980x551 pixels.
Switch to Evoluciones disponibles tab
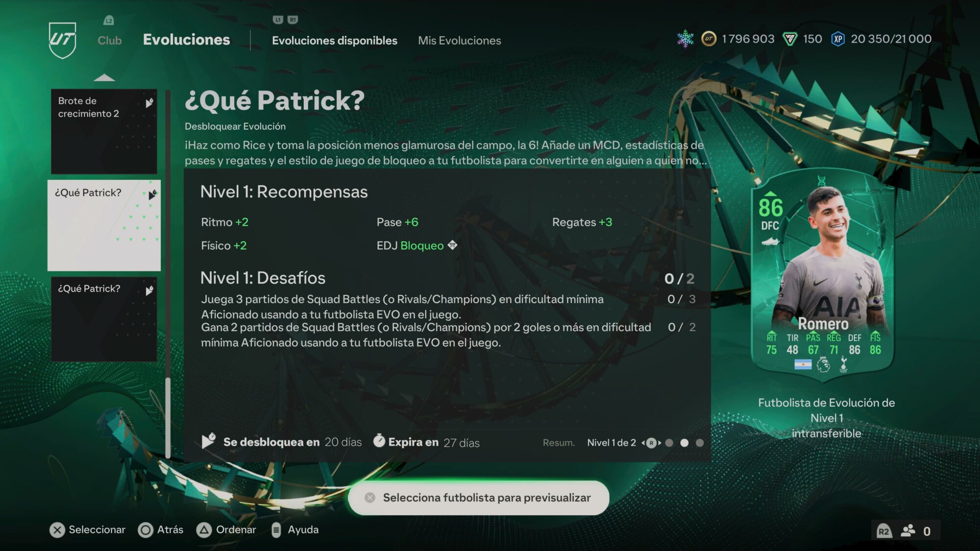(335, 41)
